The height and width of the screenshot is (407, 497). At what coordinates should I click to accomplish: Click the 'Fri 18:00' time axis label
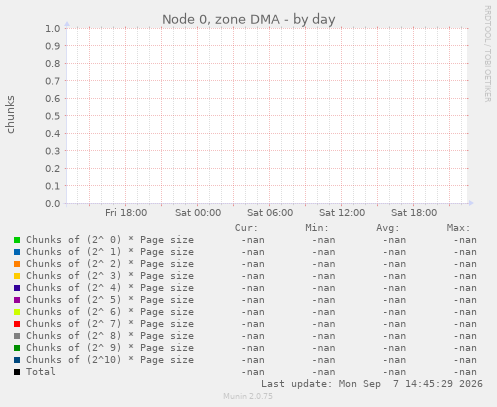(x=126, y=213)
